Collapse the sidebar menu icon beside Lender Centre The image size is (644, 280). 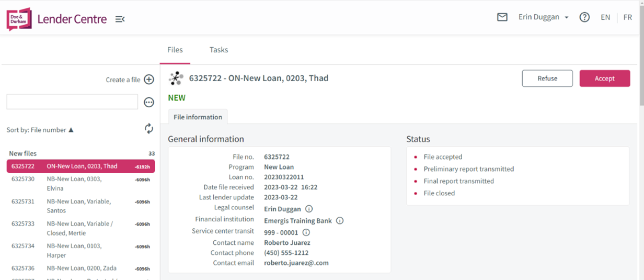pyautogui.click(x=120, y=19)
